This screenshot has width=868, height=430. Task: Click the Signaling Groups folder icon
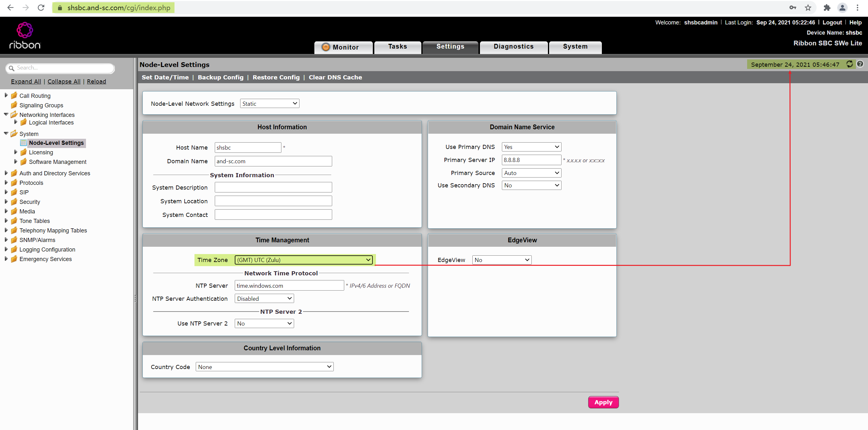click(x=14, y=105)
